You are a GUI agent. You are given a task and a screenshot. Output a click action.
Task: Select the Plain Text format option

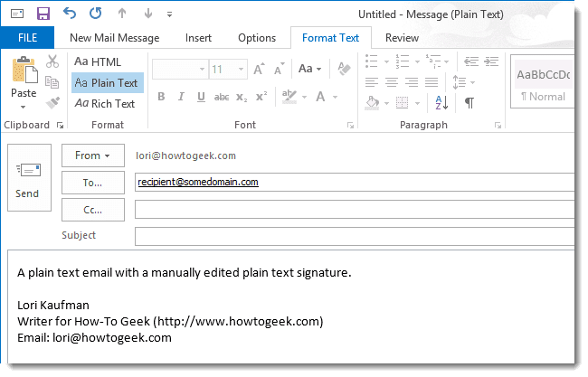click(x=107, y=83)
